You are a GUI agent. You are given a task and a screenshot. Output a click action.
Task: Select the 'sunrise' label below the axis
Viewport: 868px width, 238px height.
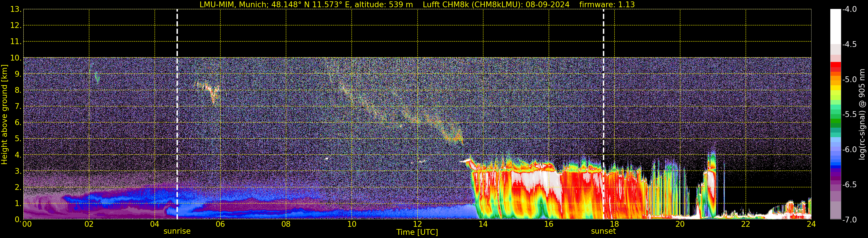(x=177, y=231)
